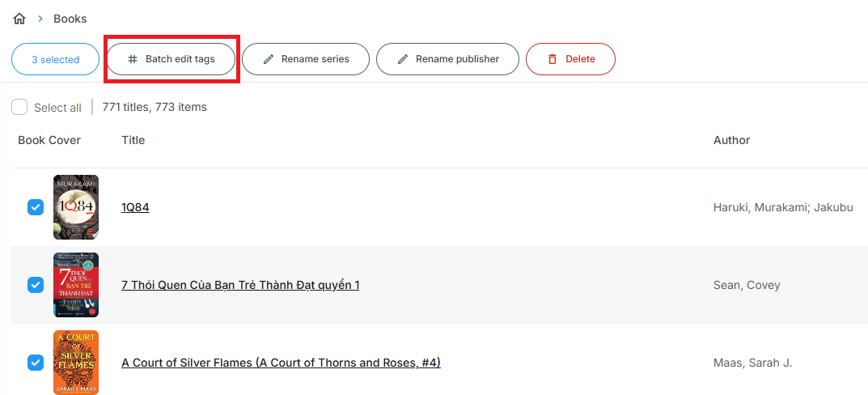Click author Haruki, Murakami; Jakubu
This screenshot has width=868, height=395.
point(783,208)
